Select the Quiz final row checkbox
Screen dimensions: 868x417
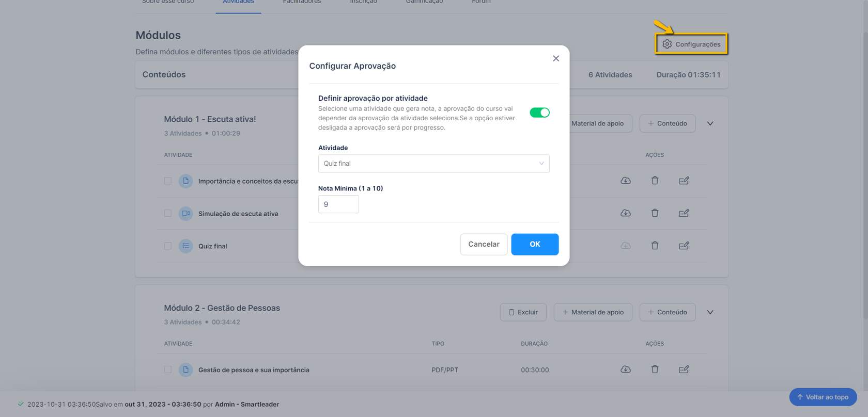coord(168,246)
